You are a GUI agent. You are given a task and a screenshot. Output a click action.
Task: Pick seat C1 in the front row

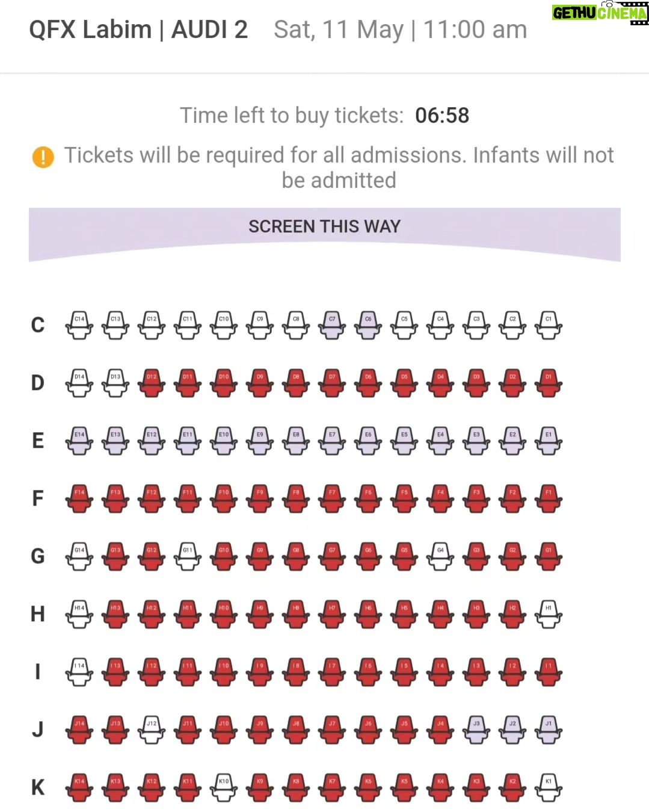pyautogui.click(x=549, y=325)
